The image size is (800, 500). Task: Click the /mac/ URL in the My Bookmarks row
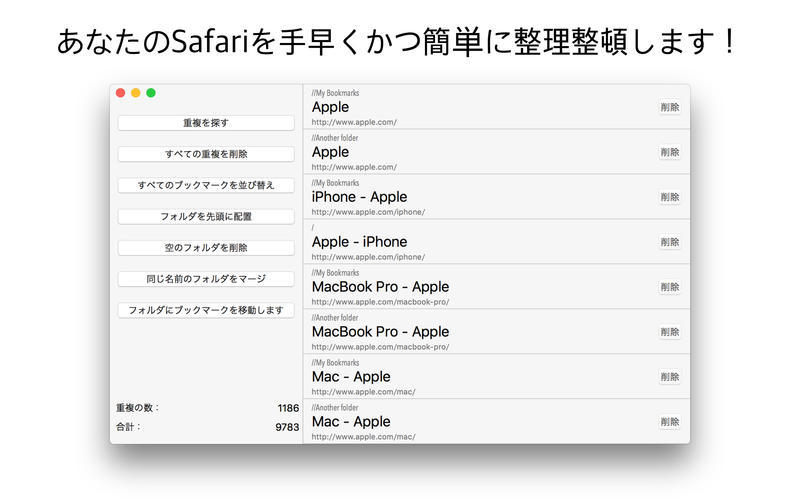(363, 392)
